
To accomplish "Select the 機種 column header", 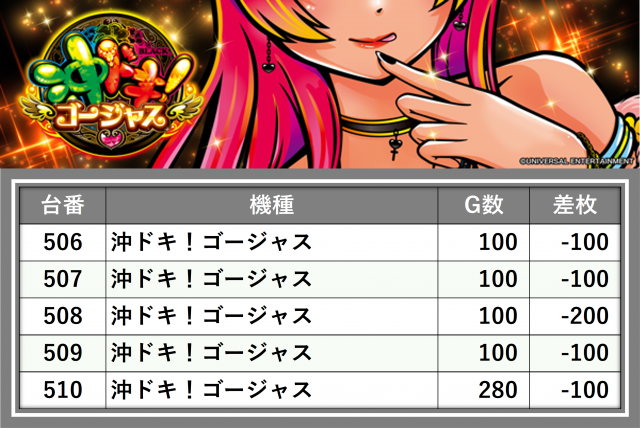I will click(271, 205).
